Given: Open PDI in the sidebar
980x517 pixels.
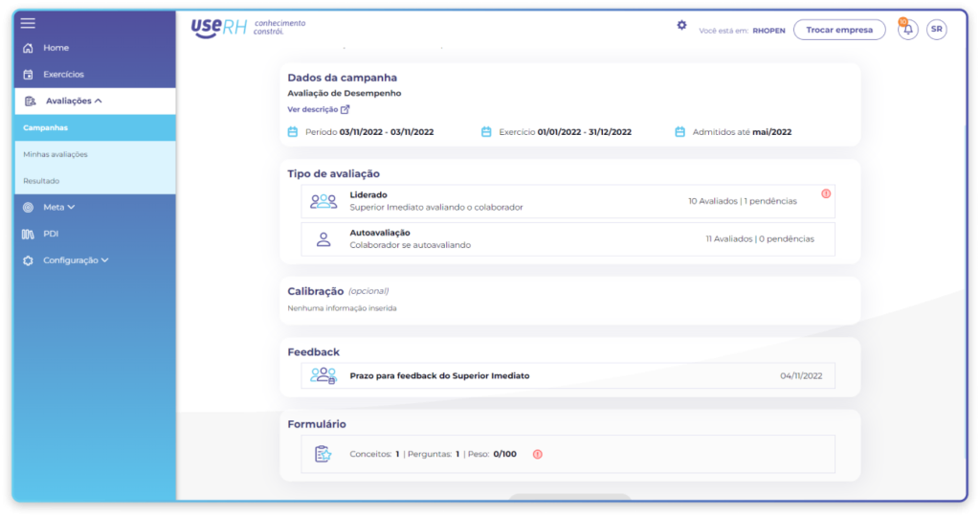Looking at the screenshot, I should point(51,234).
